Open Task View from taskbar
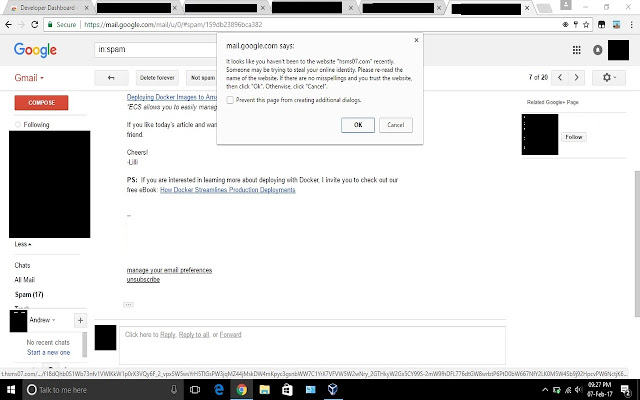640x400 pixels. 195,390
